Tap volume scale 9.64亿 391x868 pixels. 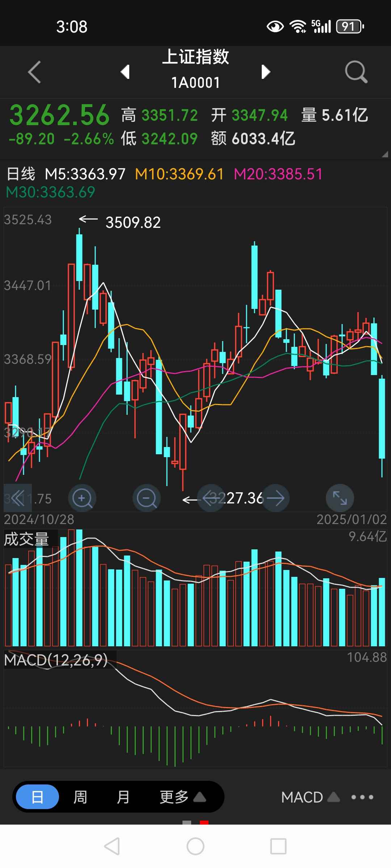click(368, 536)
